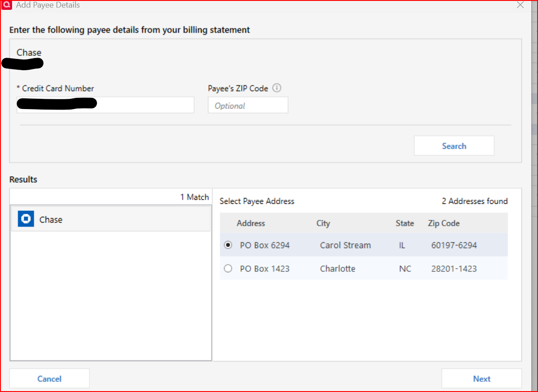This screenshot has height=392, width=538.
Task: Select the PO Box 1423 address radio
Action: click(228, 269)
